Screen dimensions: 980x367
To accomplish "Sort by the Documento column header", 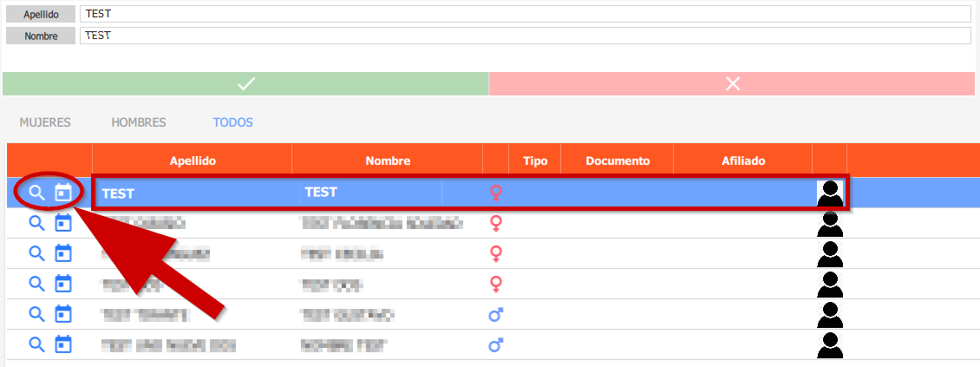I will pos(617,161).
